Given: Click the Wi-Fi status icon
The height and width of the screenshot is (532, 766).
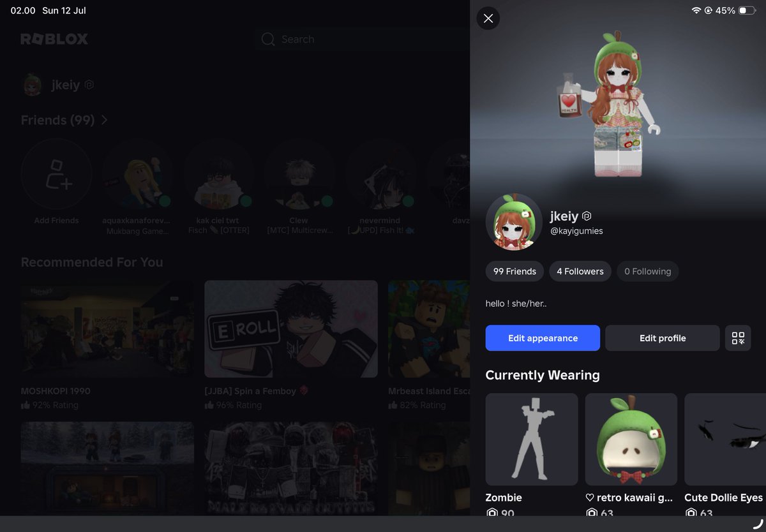Looking at the screenshot, I should click(696, 11).
